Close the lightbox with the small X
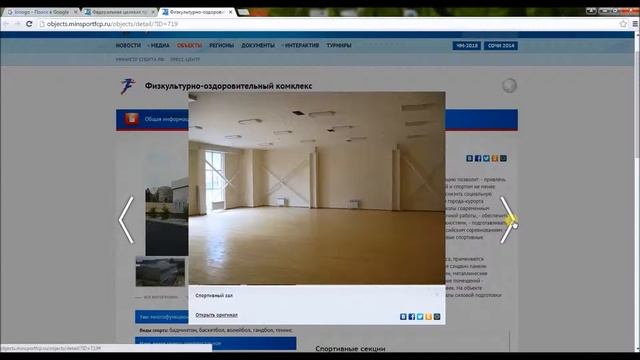The image size is (640, 360). click(x=437, y=294)
